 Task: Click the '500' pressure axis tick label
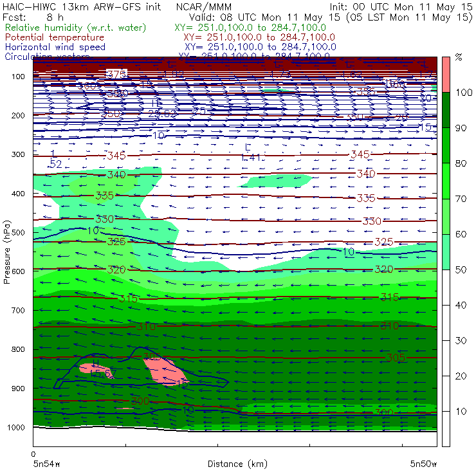pos(18,233)
